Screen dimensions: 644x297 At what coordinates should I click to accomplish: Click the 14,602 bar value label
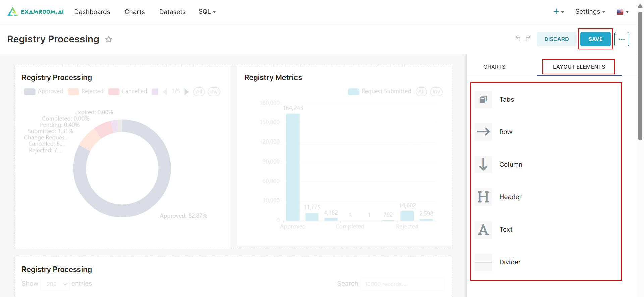coord(407,205)
